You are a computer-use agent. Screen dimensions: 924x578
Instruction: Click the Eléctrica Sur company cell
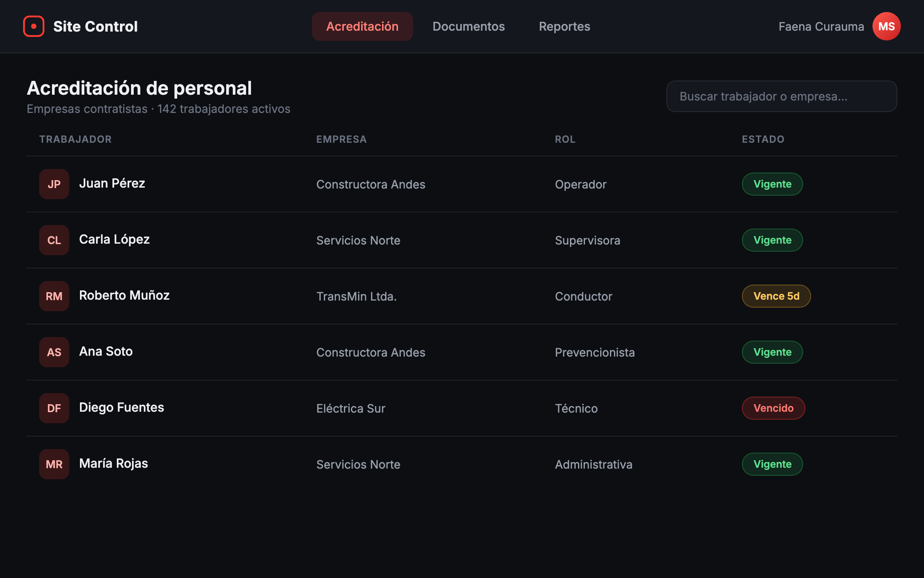coord(350,408)
